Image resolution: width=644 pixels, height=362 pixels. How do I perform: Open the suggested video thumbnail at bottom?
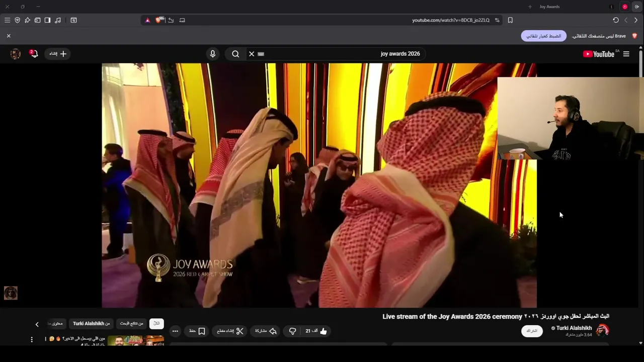click(x=136, y=340)
